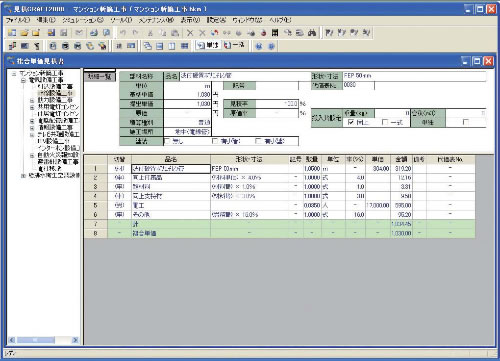Check the 一式 checkbox in 投入形態
The height and width of the screenshot is (361, 500).
click(385, 122)
